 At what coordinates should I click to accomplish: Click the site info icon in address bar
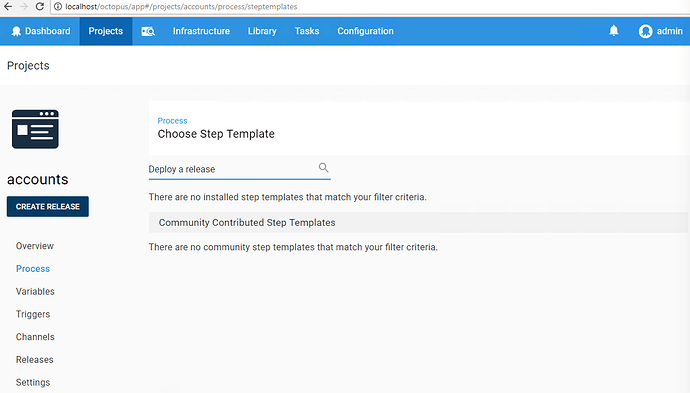pyautogui.click(x=58, y=7)
